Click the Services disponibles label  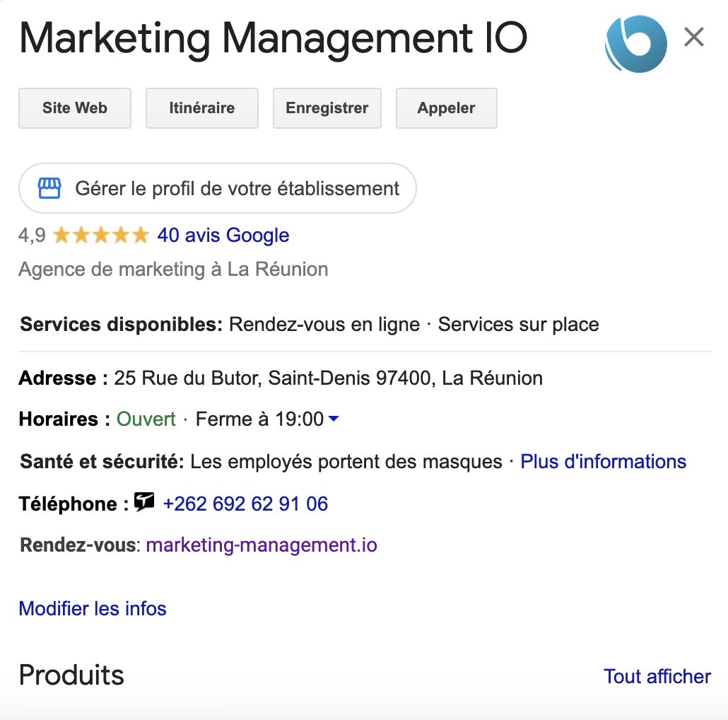click(122, 324)
